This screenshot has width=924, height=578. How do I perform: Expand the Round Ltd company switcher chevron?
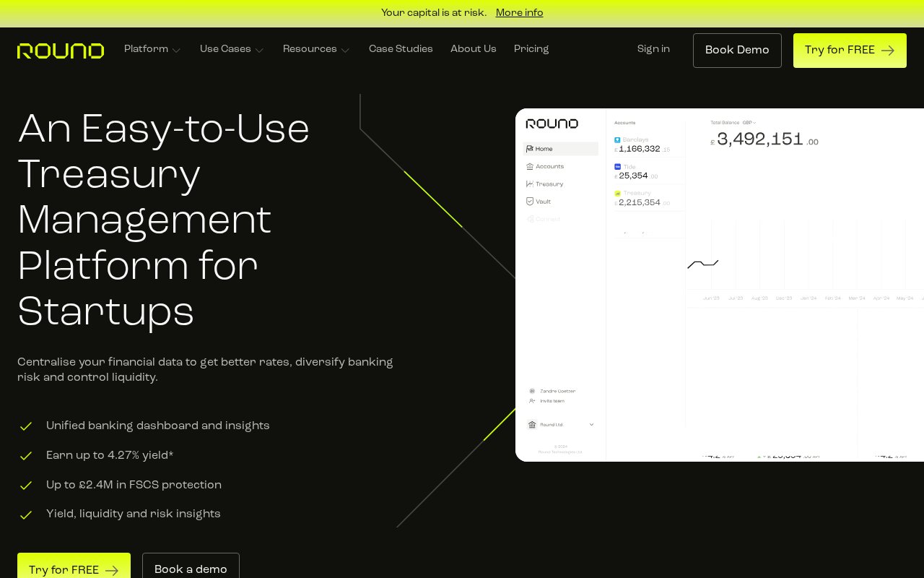(x=591, y=424)
